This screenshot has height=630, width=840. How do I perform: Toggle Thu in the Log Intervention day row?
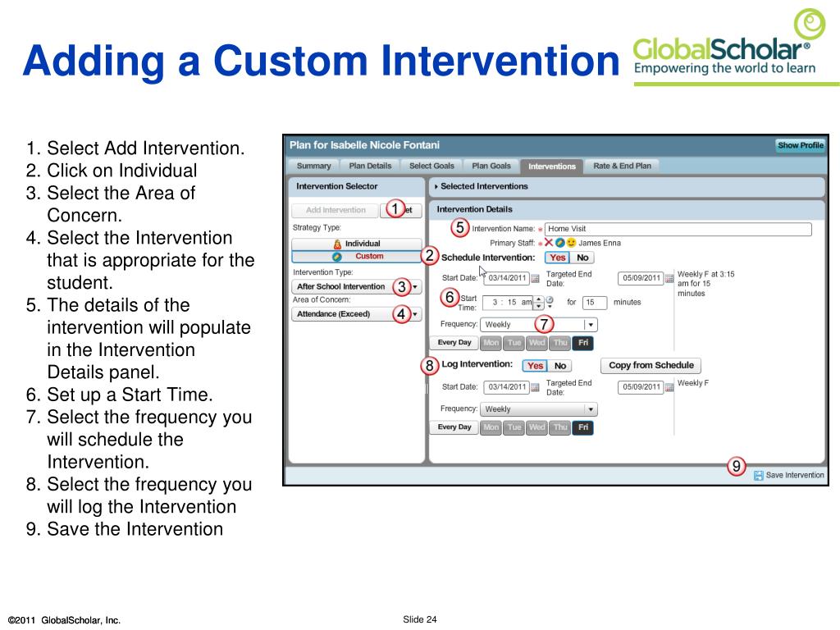[560, 427]
